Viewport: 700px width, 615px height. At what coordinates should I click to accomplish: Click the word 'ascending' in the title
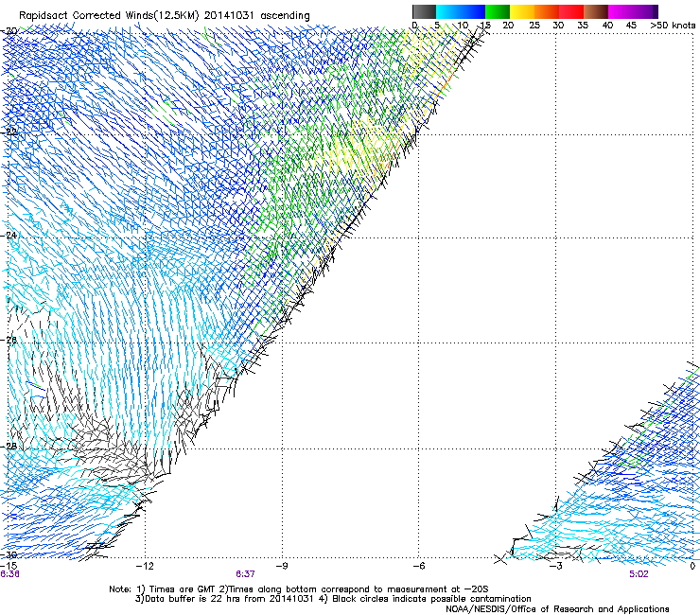pyautogui.click(x=285, y=16)
